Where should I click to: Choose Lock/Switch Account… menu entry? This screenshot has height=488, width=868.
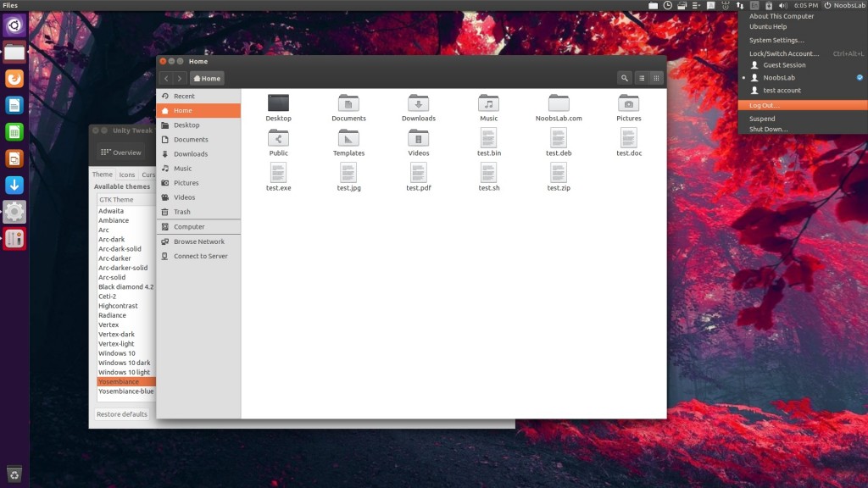click(x=803, y=53)
